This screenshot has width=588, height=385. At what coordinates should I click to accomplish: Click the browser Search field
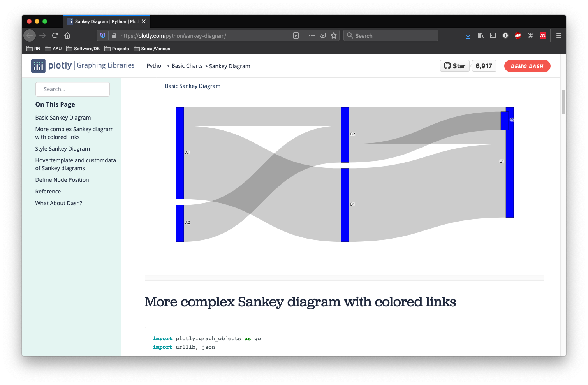pyautogui.click(x=391, y=35)
